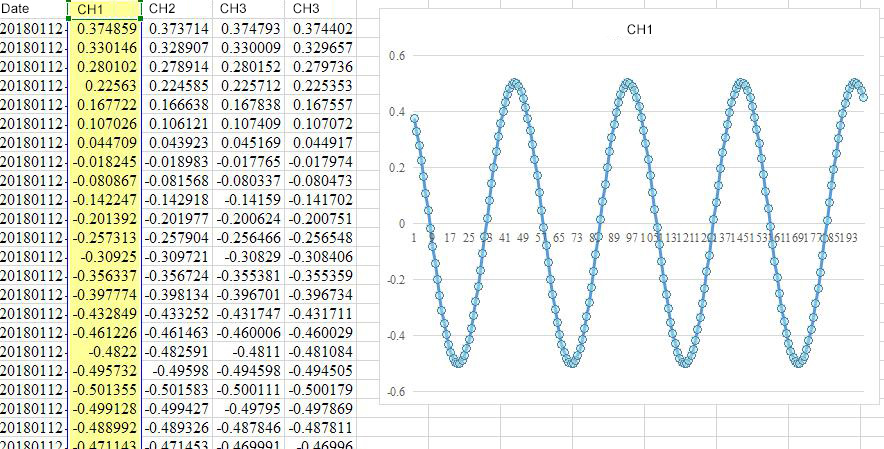This screenshot has height=449, width=884.
Task: Click the first data point on chart line
Action: point(414,119)
